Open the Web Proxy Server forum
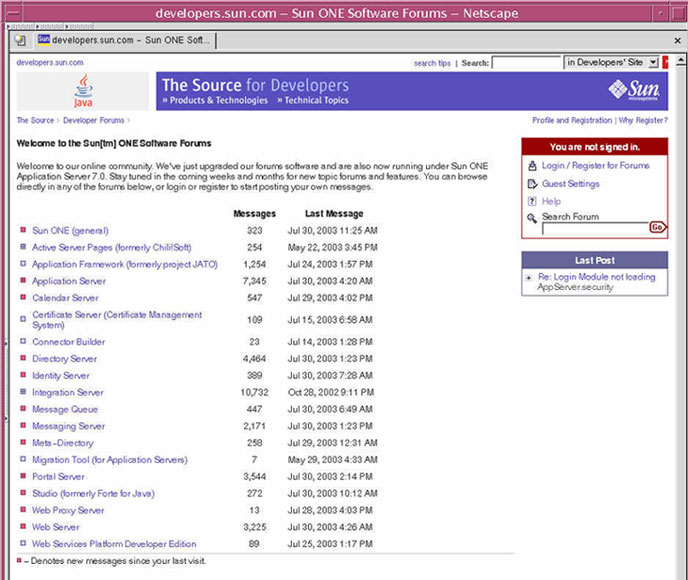 [x=68, y=510]
